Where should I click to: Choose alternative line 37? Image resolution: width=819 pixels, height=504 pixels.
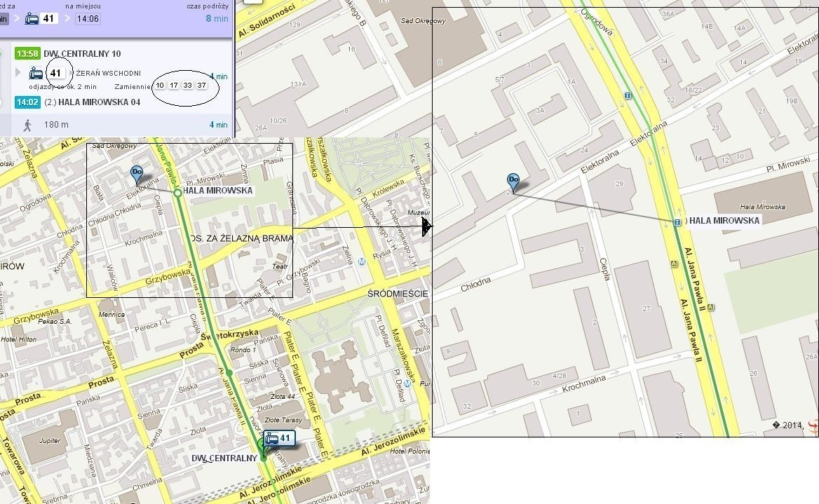tap(202, 85)
